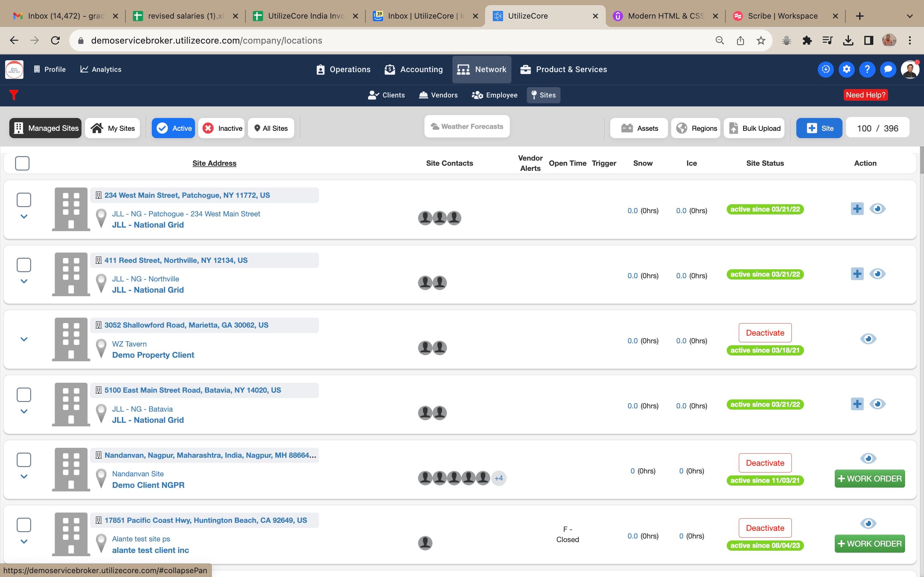Click the help question mark icon
The image size is (924, 577).
pos(867,69)
